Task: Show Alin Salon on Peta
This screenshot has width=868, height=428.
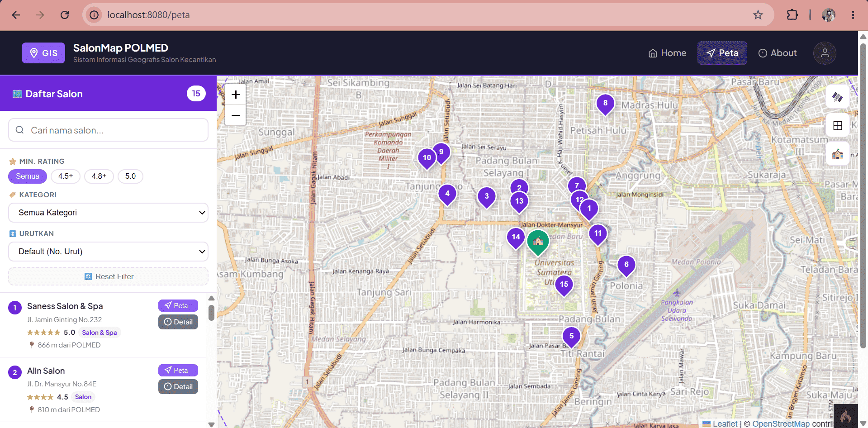Action: point(178,370)
